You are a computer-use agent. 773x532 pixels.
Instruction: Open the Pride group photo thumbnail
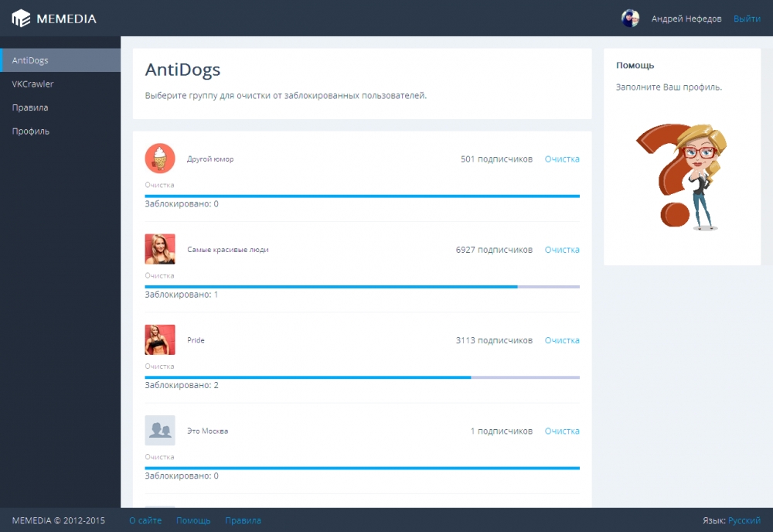pos(160,339)
